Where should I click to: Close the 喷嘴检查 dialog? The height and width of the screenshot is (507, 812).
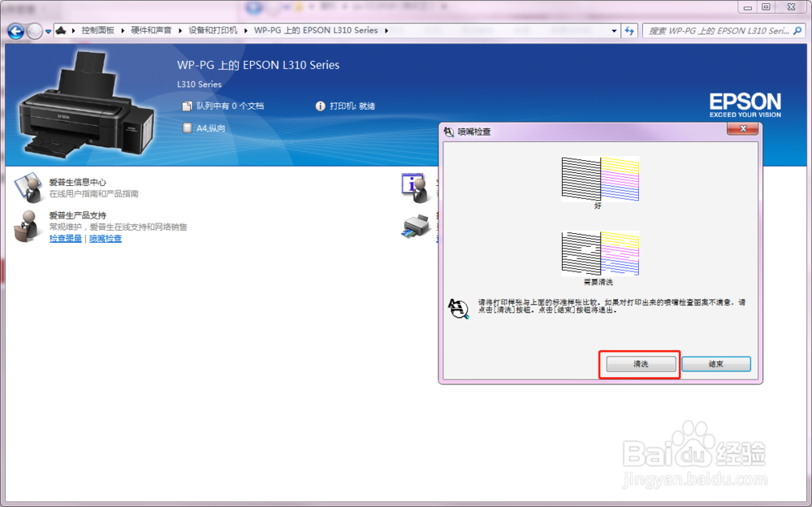click(x=743, y=128)
